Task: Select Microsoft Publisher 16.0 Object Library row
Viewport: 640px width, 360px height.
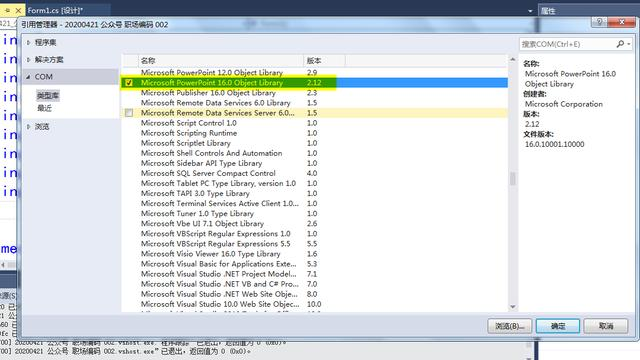Action: pyautogui.click(x=314, y=93)
